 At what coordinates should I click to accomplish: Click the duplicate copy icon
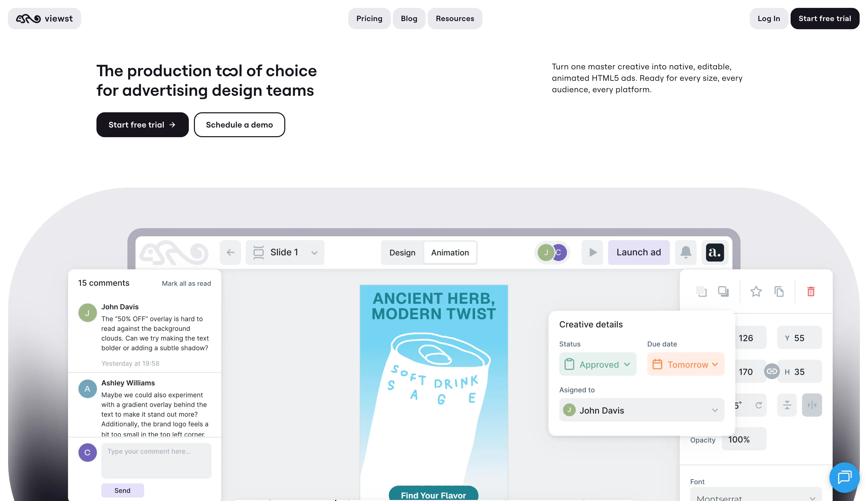[779, 291]
